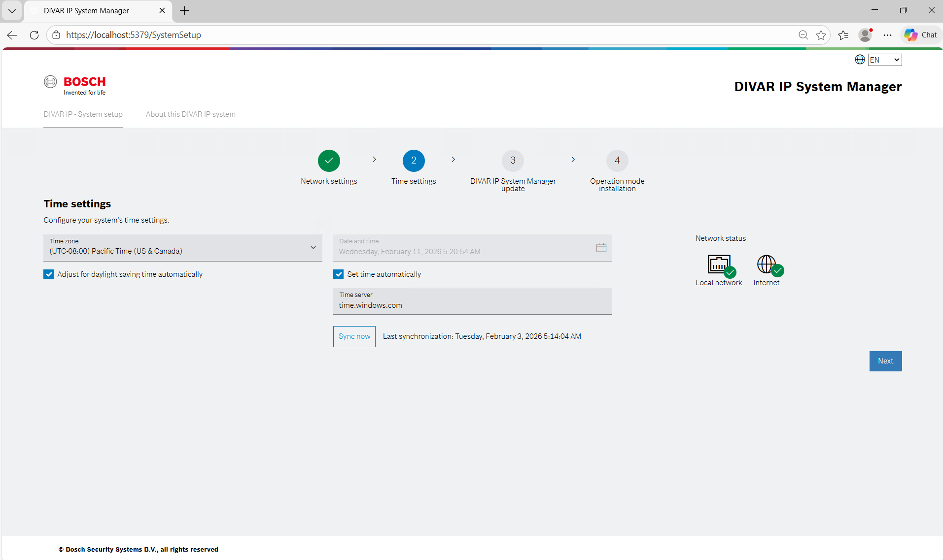Uncheck Adjust for daylight saving time automatically
943x560 pixels.
[x=49, y=274]
